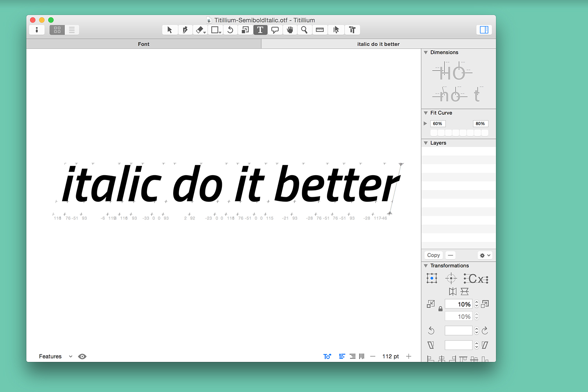This screenshot has height=392, width=588.
Task: Click the rotate clockwise icon
Action: pyautogui.click(x=485, y=330)
